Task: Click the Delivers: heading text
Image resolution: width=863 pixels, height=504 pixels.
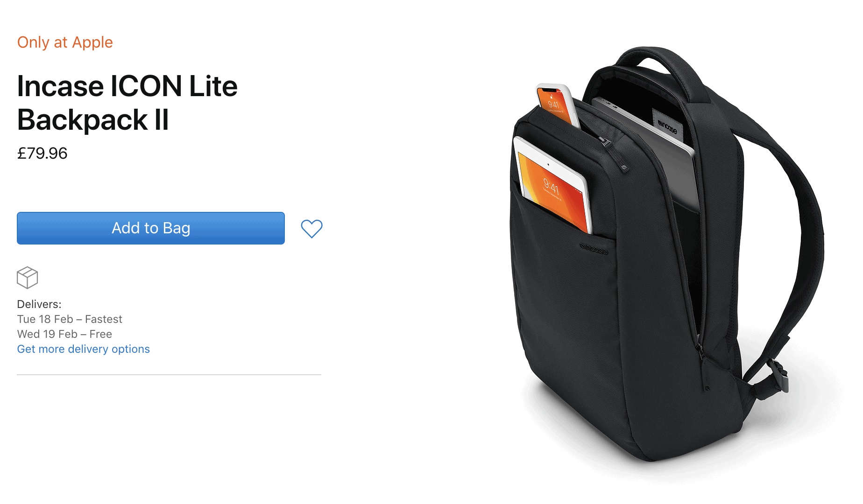Action: coord(39,304)
